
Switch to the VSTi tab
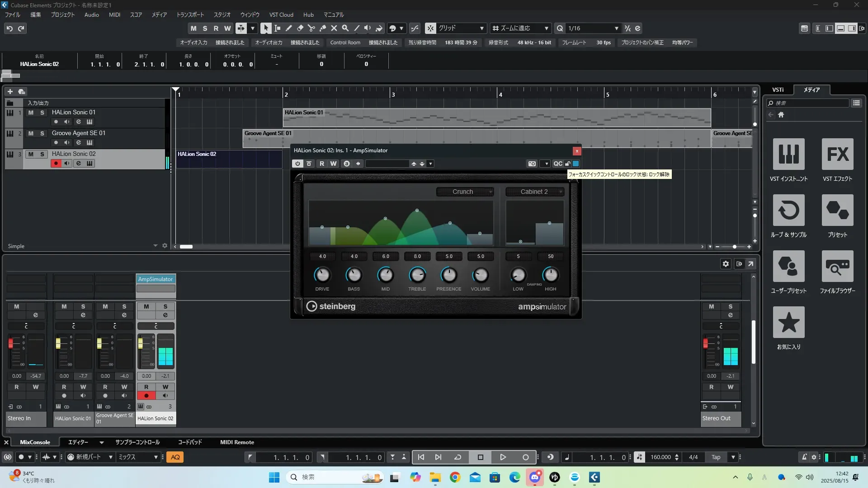[x=778, y=89]
